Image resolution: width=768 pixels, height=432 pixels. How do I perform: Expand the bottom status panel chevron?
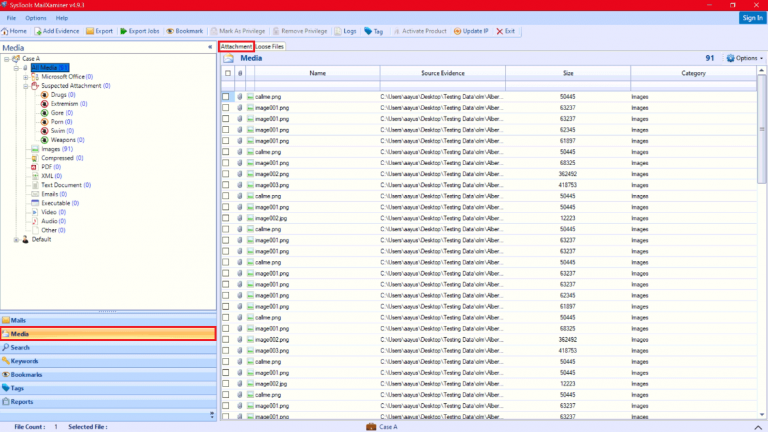click(x=758, y=427)
